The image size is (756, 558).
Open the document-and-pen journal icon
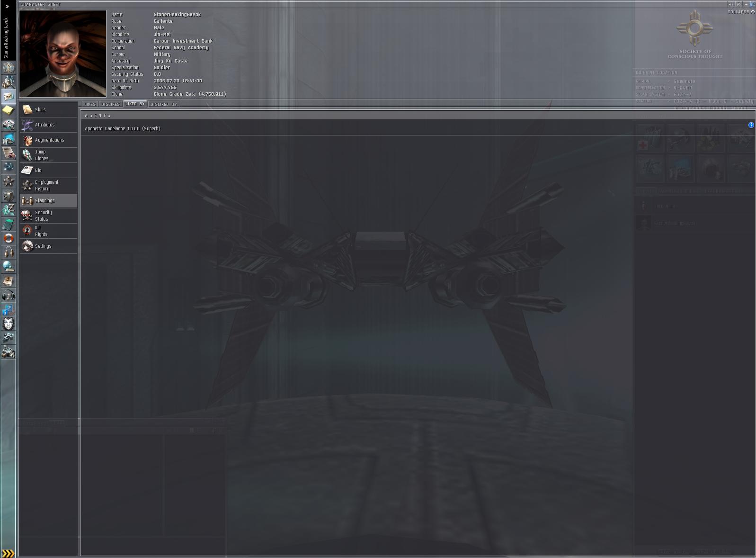[9, 153]
